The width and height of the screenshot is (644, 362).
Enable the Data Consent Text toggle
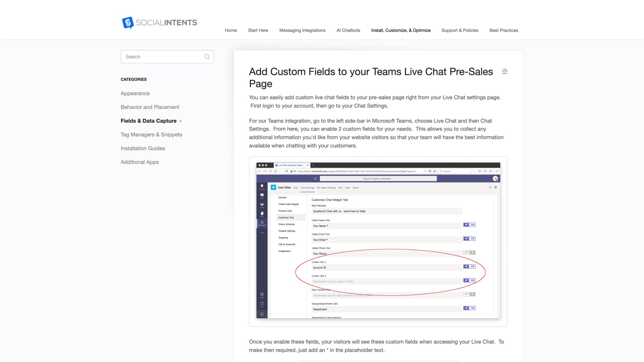point(469,294)
